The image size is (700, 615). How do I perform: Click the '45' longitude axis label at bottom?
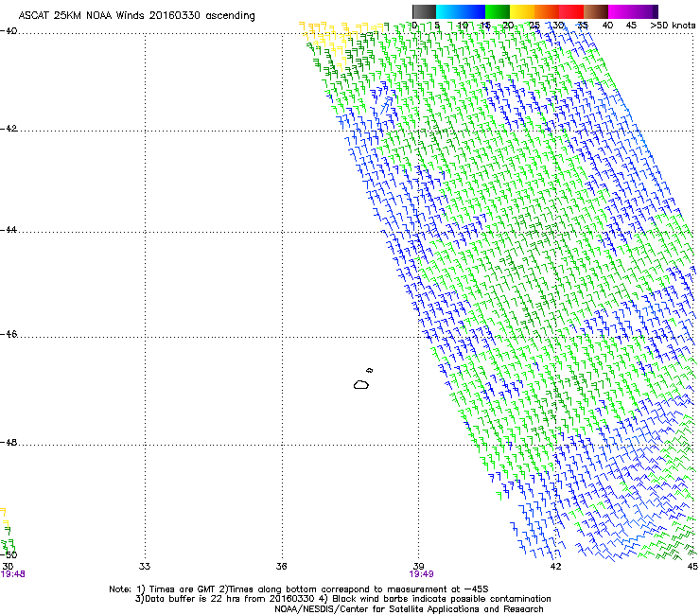click(x=692, y=567)
